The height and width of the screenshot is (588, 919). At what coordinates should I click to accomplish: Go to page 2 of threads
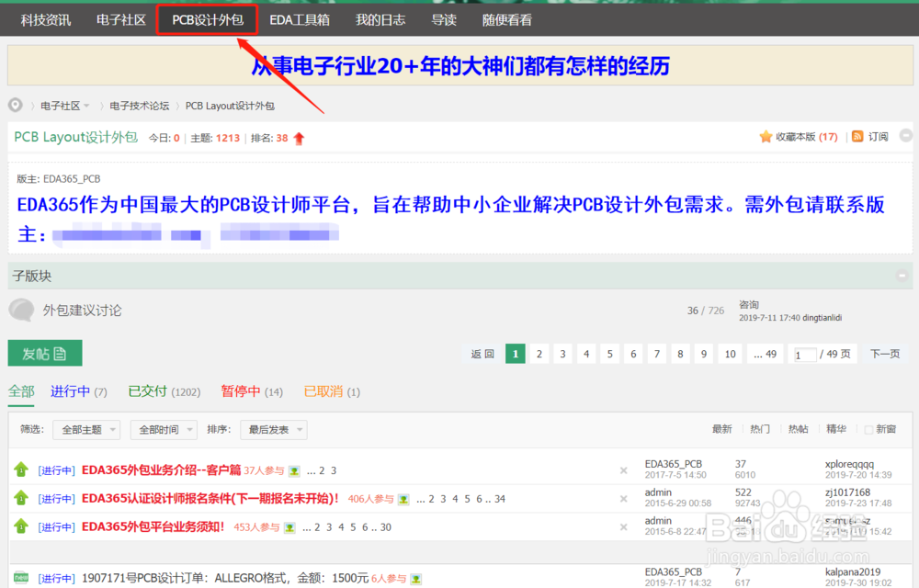(x=539, y=354)
